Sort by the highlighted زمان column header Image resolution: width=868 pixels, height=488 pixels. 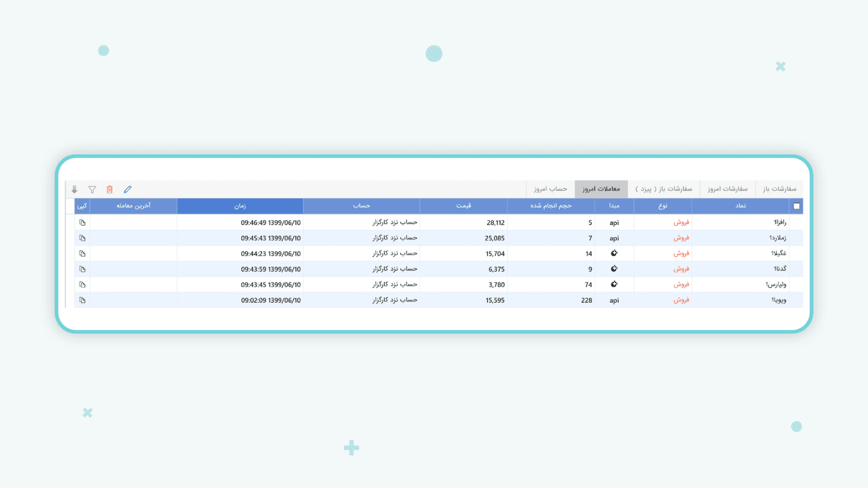coord(240,206)
